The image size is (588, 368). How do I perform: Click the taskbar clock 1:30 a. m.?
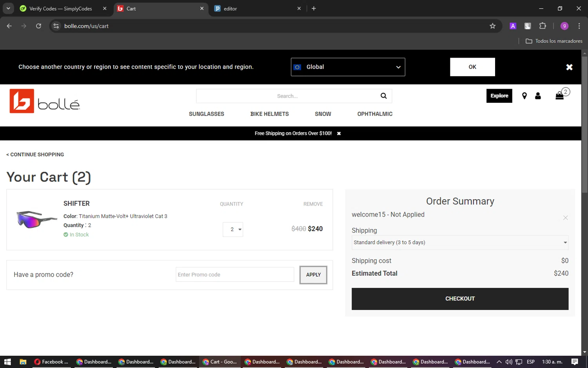(552, 362)
